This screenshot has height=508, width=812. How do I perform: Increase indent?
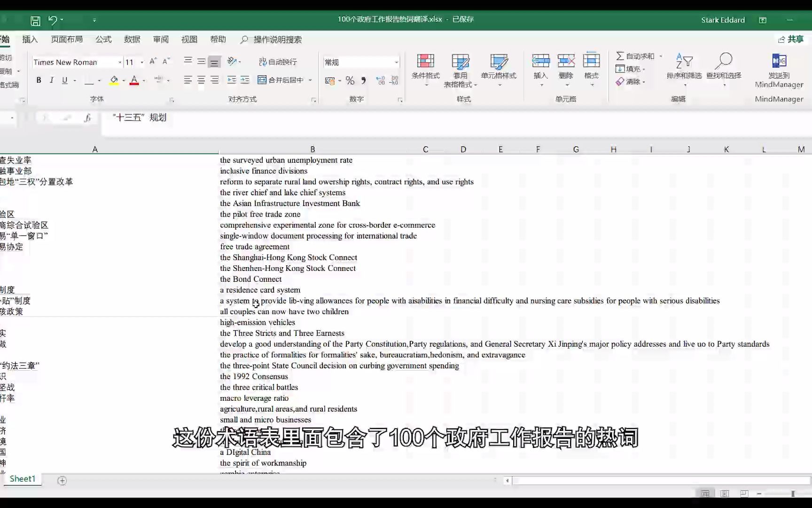pyautogui.click(x=245, y=80)
